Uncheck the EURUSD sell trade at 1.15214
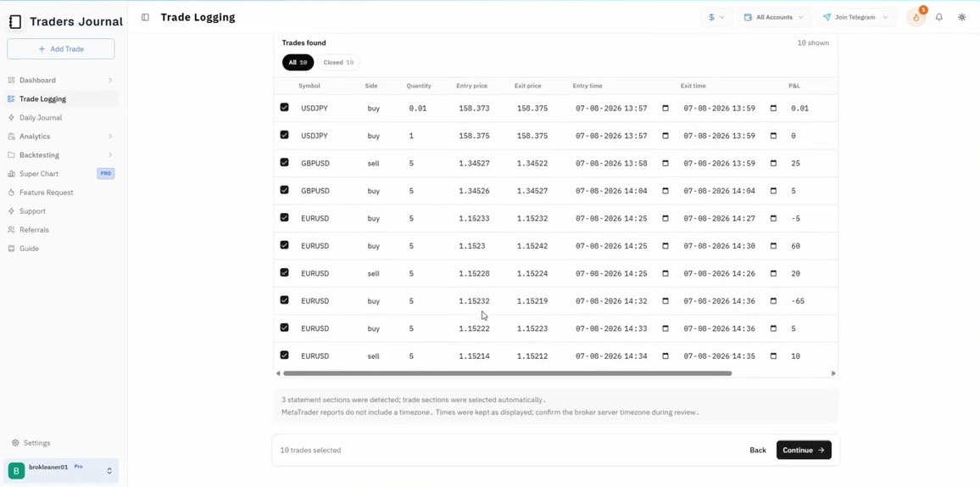 (284, 355)
